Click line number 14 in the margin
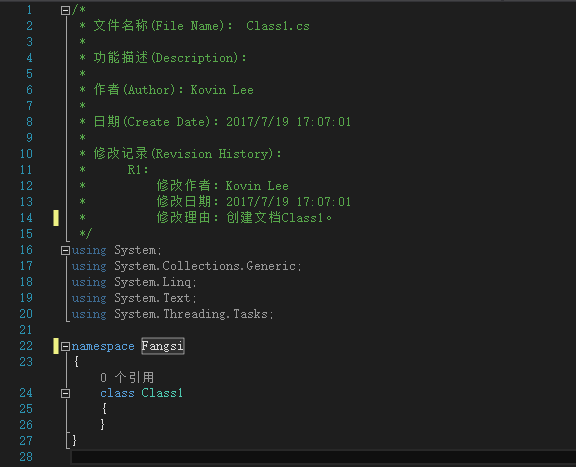This screenshot has width=576, height=467. tap(26, 218)
